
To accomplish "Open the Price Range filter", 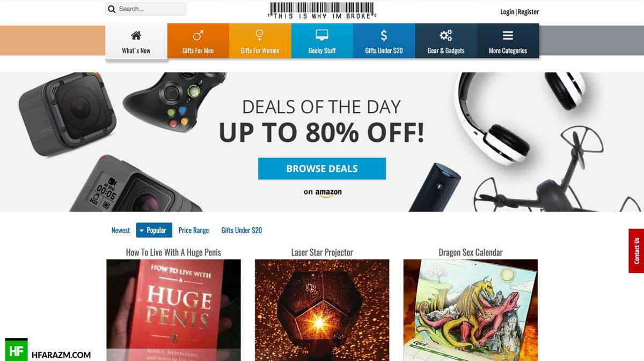I will (194, 230).
